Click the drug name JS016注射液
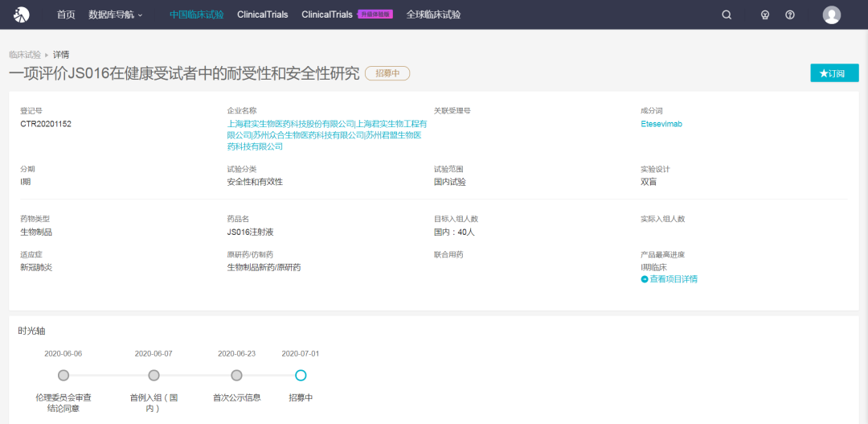 tap(252, 233)
